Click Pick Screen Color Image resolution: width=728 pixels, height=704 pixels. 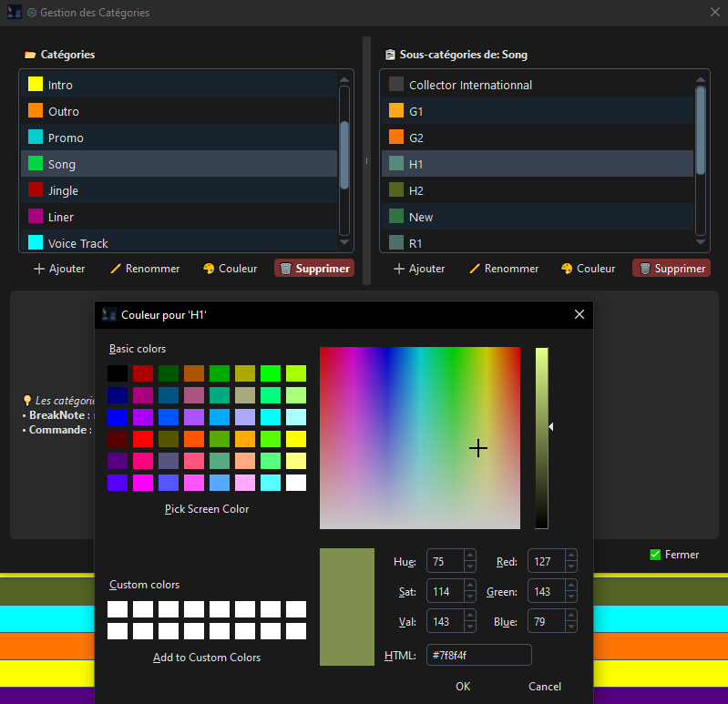click(x=207, y=508)
